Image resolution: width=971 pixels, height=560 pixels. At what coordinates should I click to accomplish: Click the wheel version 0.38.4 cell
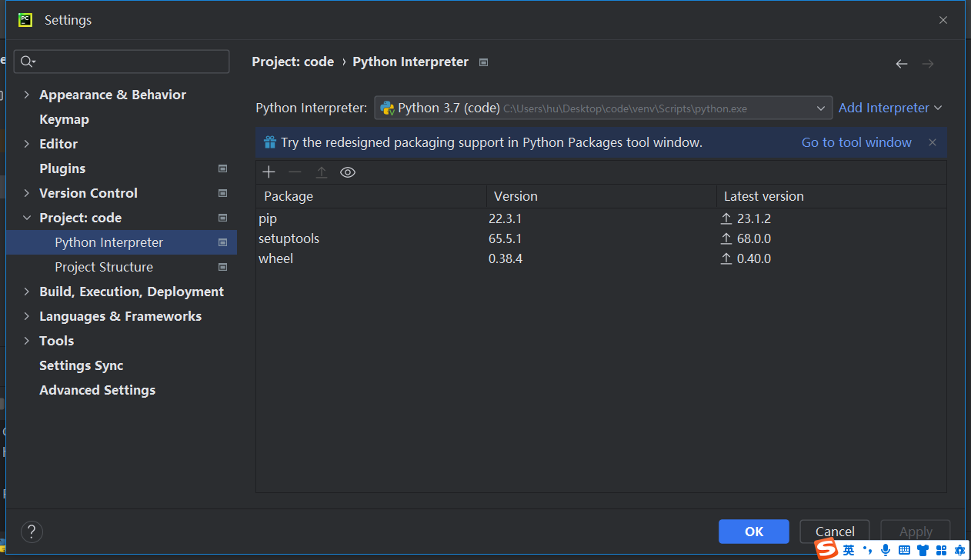506,258
